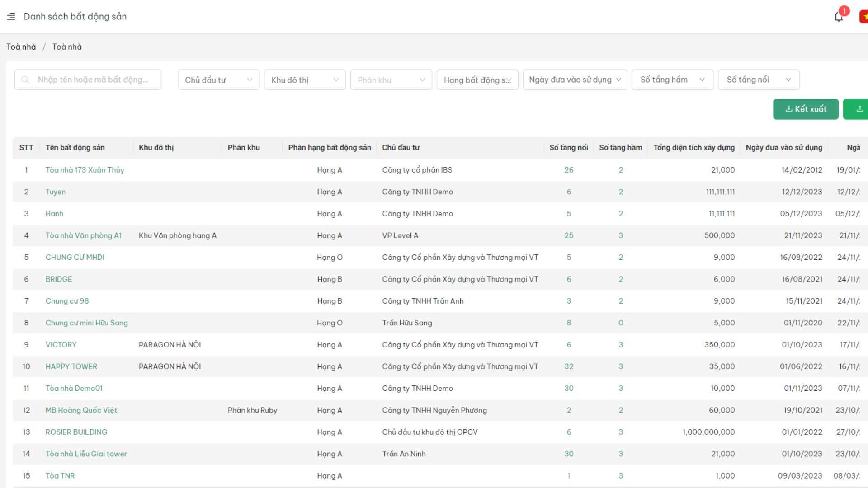Image resolution: width=868 pixels, height=488 pixels.
Task: Open the Hanh property link
Action: point(54,214)
